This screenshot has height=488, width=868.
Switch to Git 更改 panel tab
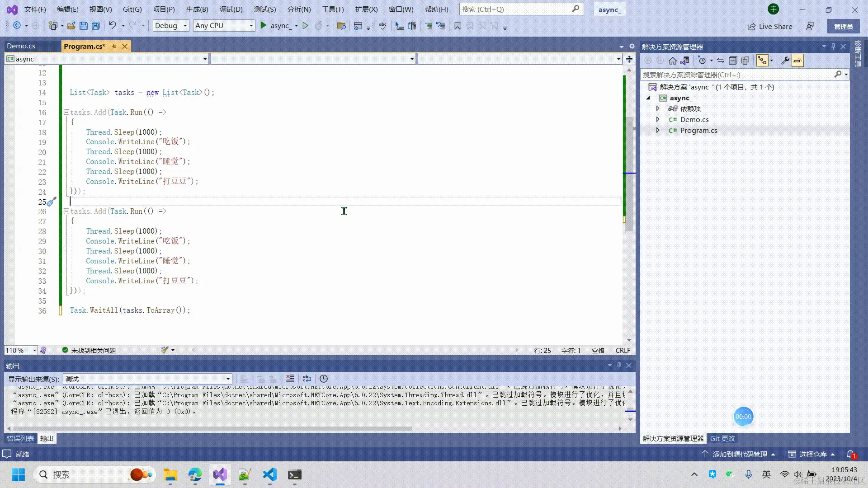point(722,438)
